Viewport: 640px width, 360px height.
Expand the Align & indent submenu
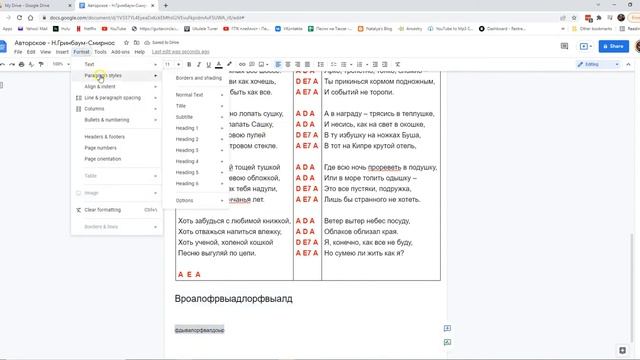tap(117, 87)
